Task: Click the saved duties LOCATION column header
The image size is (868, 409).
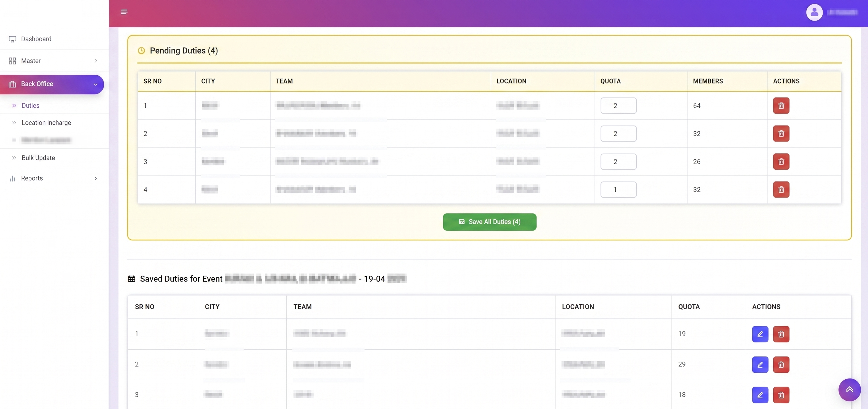Action: pos(578,307)
